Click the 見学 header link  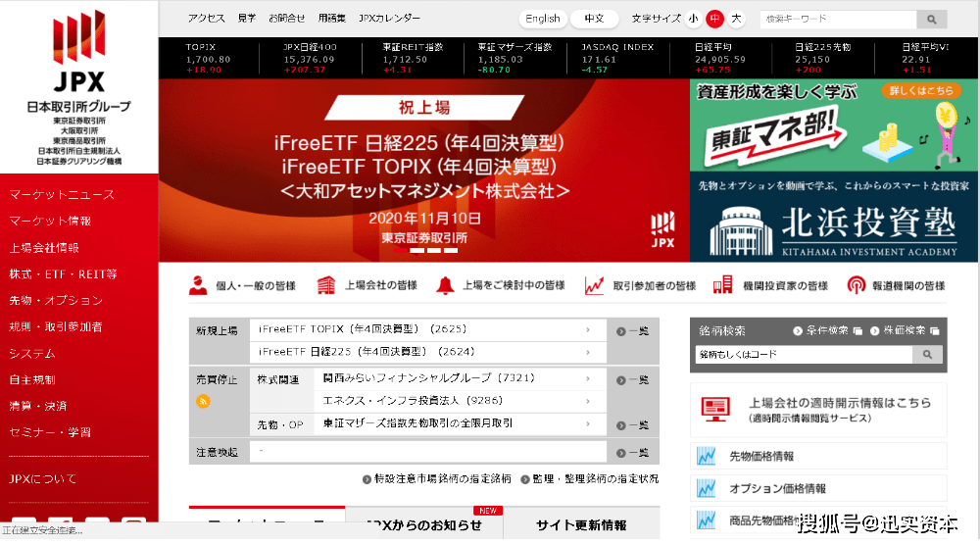point(247,18)
